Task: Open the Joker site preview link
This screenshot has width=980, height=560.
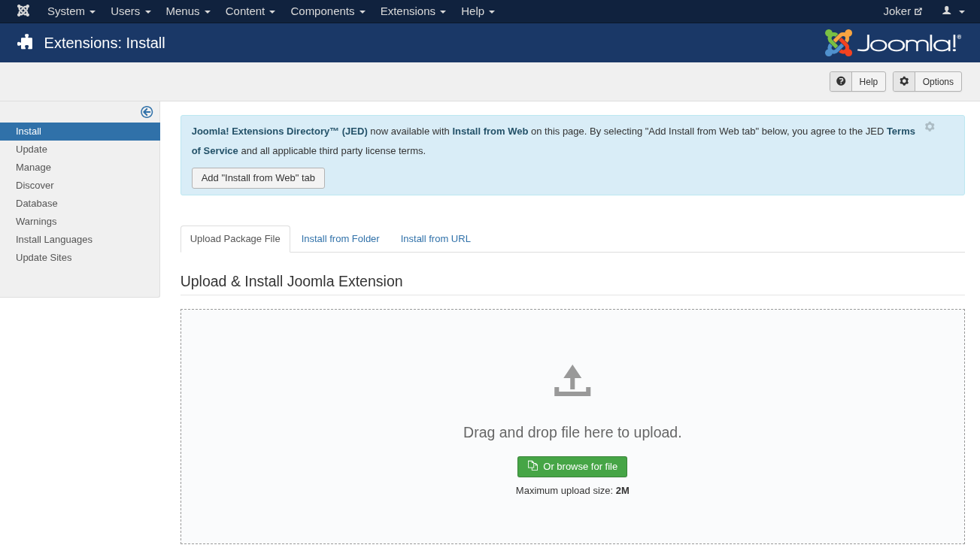Action: 903,11
